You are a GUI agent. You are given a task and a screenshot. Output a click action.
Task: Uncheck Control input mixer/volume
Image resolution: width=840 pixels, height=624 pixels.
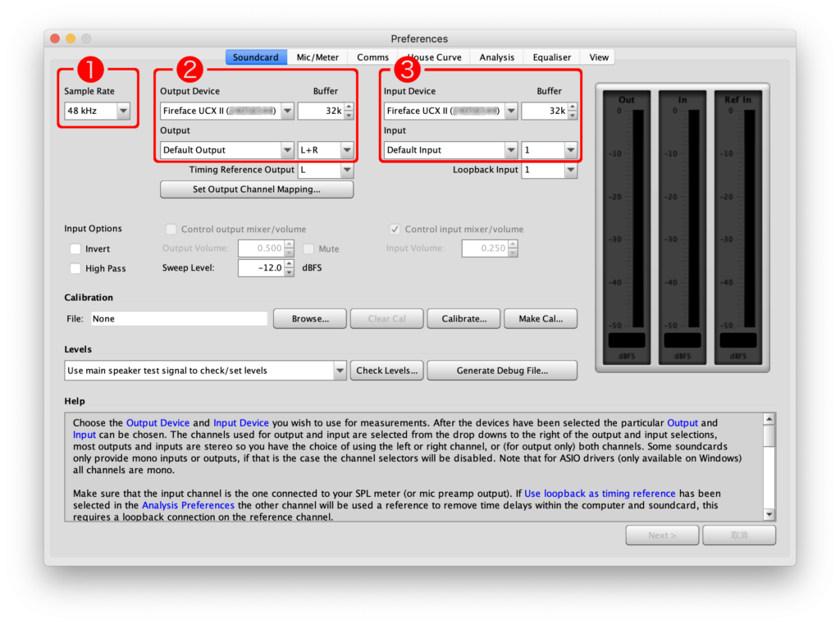tap(396, 230)
